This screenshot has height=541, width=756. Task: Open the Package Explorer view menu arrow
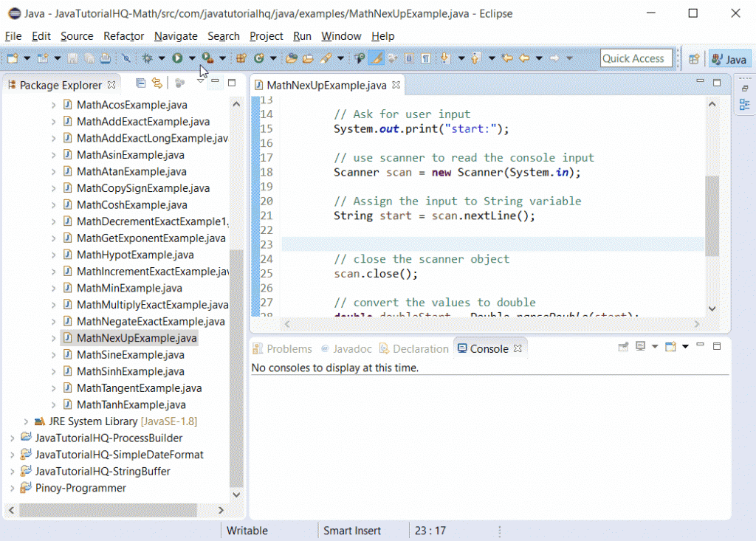tap(201, 83)
